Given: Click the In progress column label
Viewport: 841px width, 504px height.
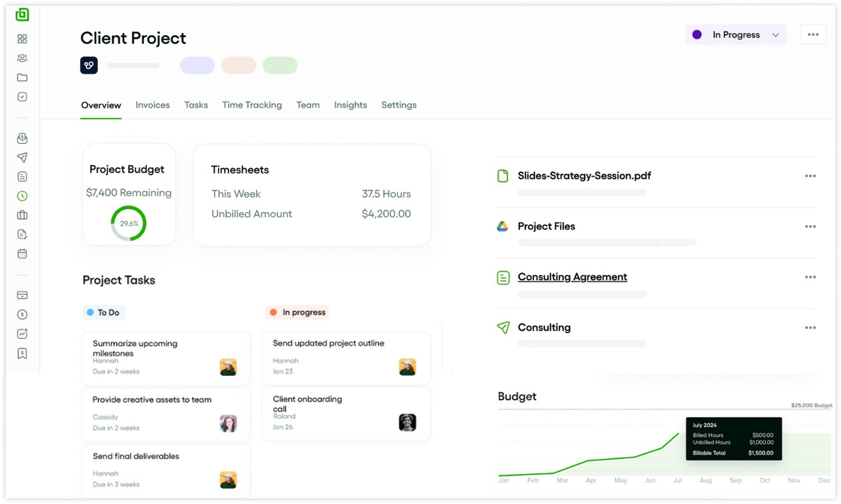Looking at the screenshot, I should point(297,312).
